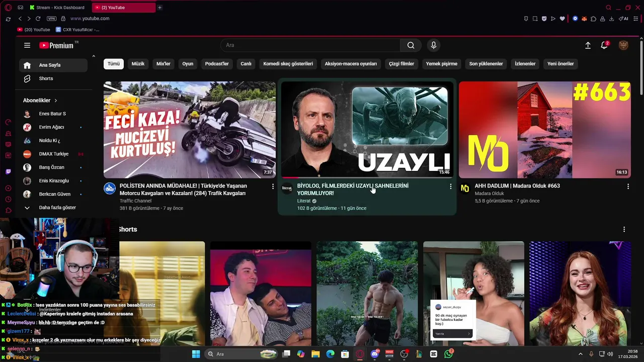Open WhatsApp from the taskbar
This screenshot has width=644, height=362.
click(x=448, y=354)
